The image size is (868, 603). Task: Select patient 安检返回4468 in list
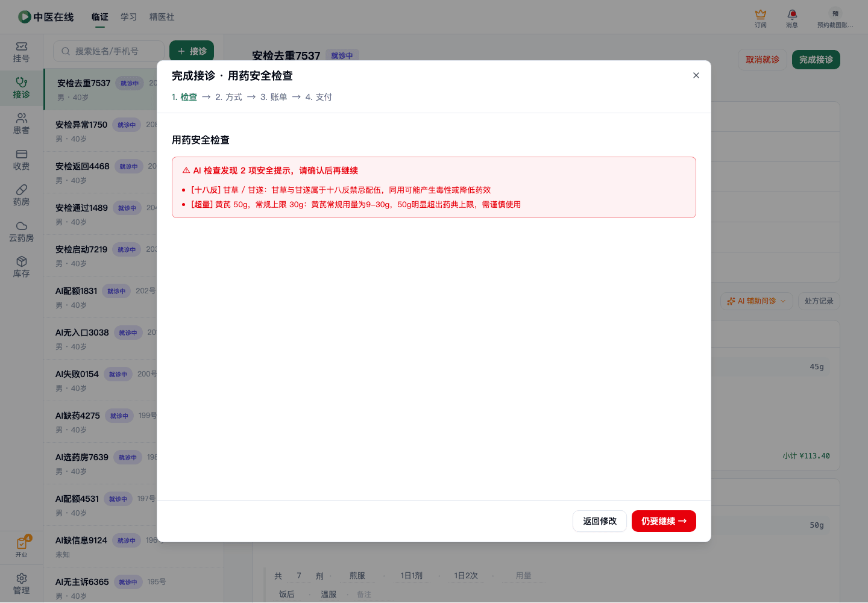[100, 172]
